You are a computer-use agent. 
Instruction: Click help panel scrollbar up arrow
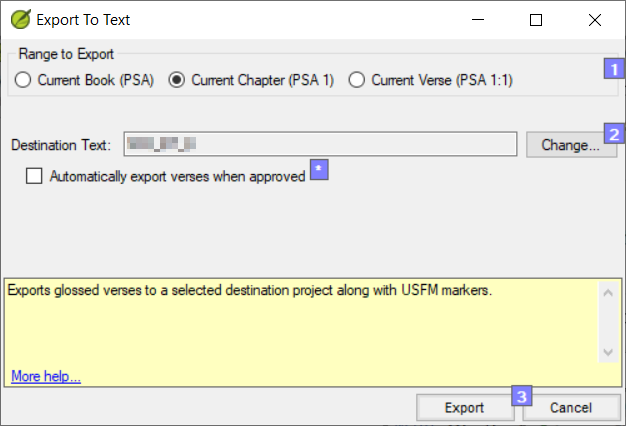tap(606, 292)
